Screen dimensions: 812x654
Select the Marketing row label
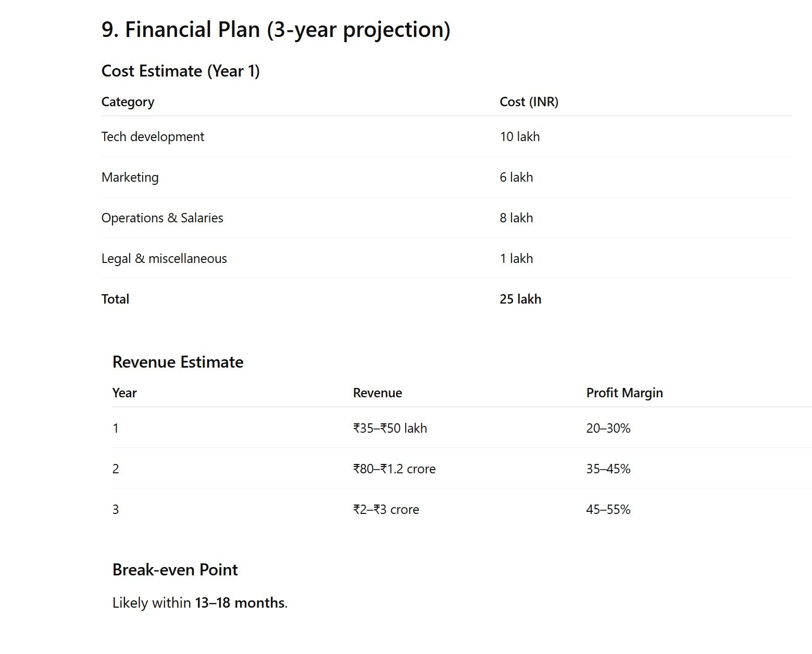pos(130,177)
